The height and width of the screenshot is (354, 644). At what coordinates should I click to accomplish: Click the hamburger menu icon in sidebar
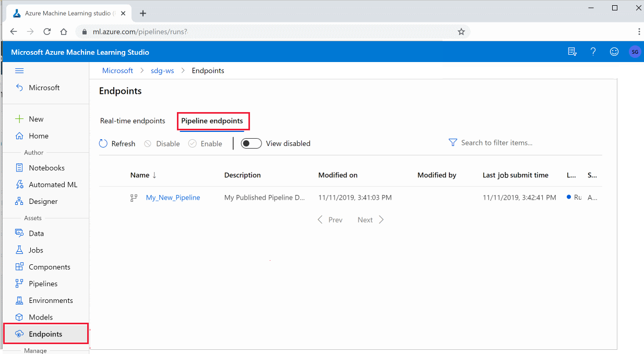click(19, 71)
